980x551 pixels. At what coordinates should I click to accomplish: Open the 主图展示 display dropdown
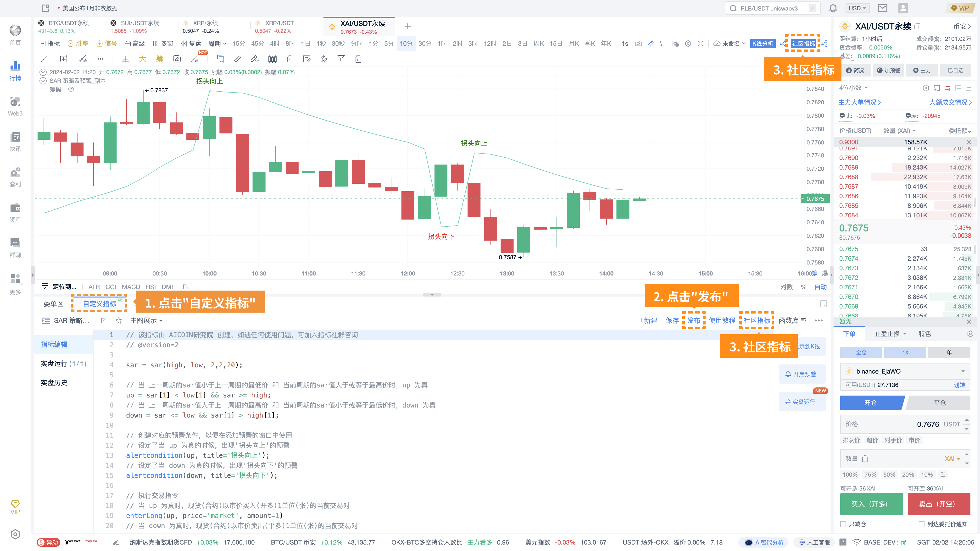[x=146, y=320]
